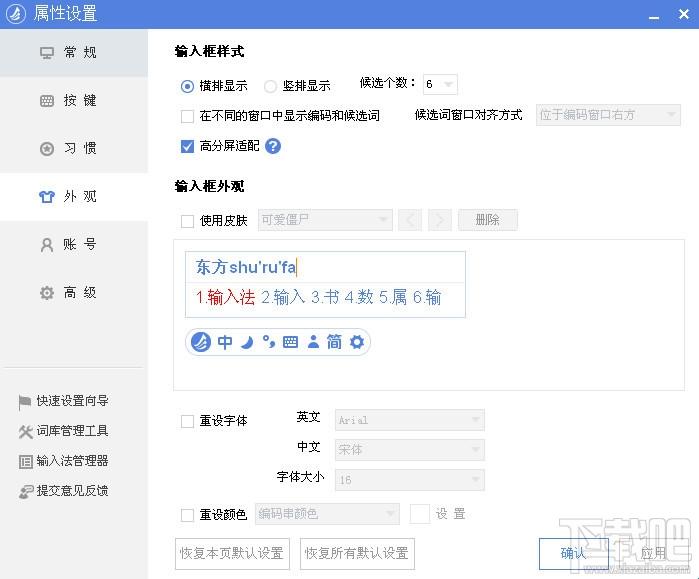Click the 删除 delete skin button
The width and height of the screenshot is (699, 579).
click(488, 220)
